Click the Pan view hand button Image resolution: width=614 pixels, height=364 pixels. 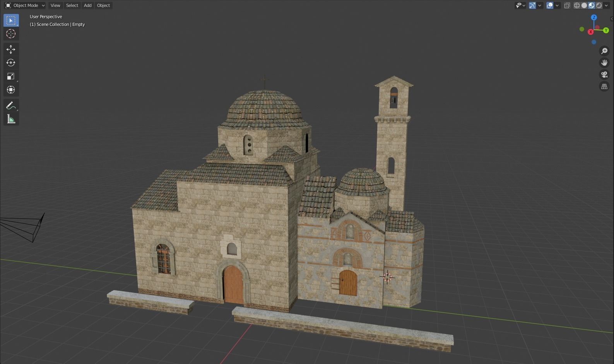(604, 63)
